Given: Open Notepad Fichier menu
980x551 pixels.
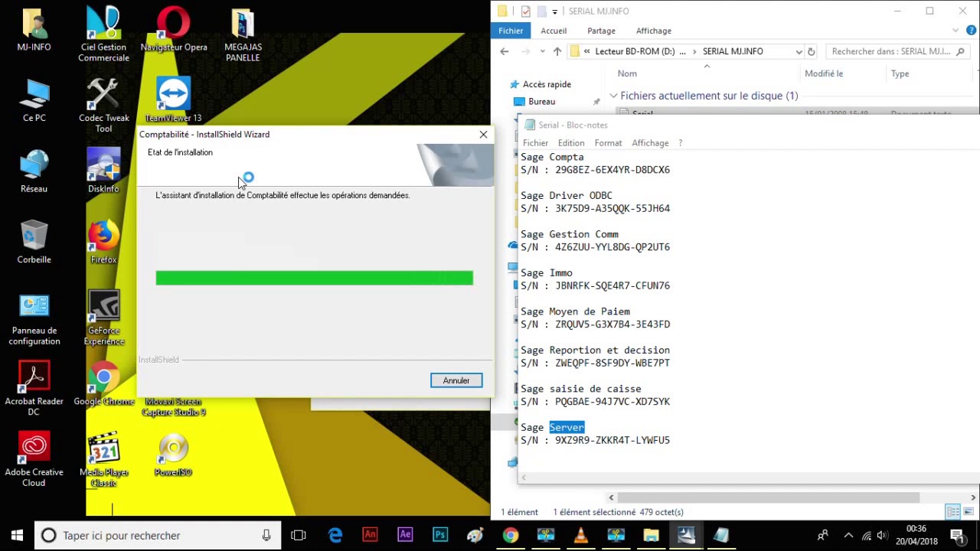Looking at the screenshot, I should click(535, 143).
